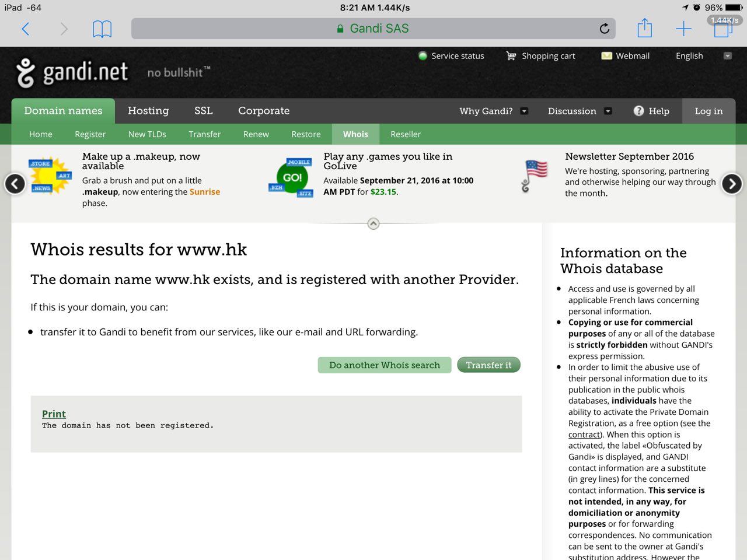Open 'Play any .games you like in GoLive' headline
747x560 pixels.
tap(388, 161)
